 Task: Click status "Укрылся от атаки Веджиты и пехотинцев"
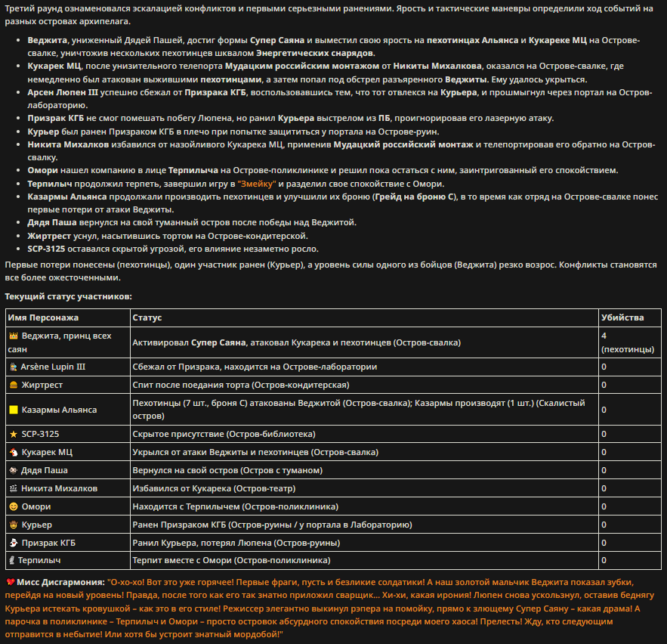(221, 452)
